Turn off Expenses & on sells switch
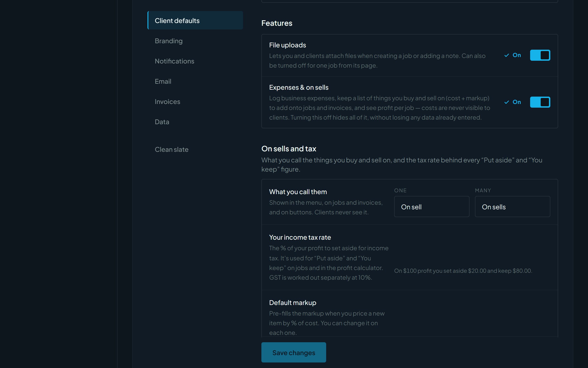The height and width of the screenshot is (368, 588). pyautogui.click(x=540, y=102)
